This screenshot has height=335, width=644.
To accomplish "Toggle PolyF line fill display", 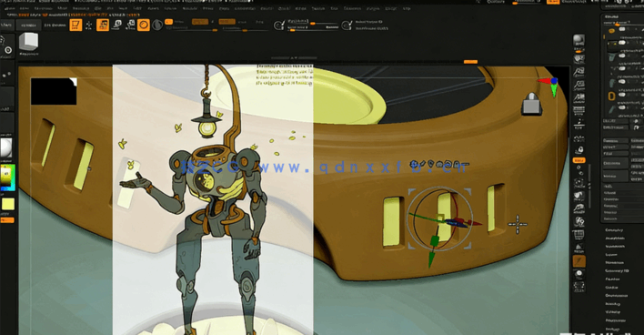I will coord(579,235).
